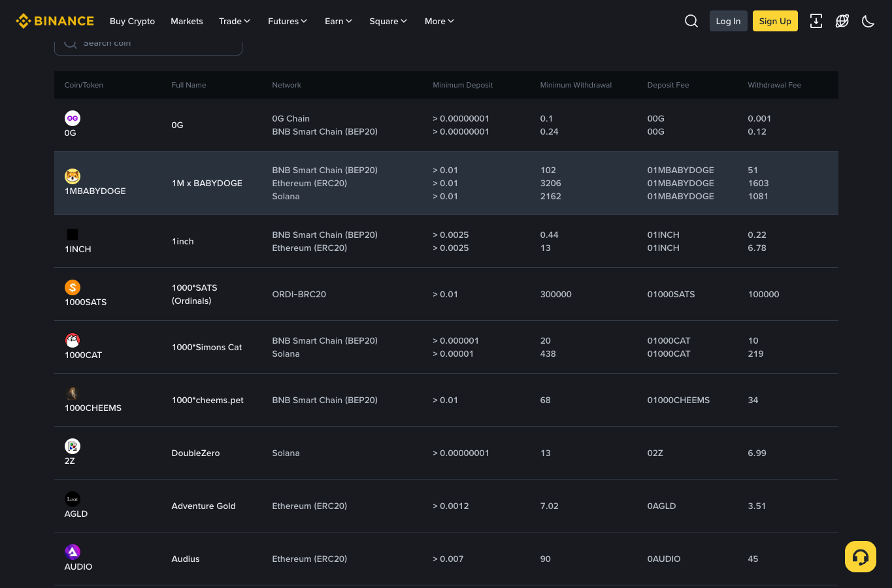This screenshot has width=892, height=588.
Task: Click the Minimum Withdrawal column header
Action: (x=576, y=85)
